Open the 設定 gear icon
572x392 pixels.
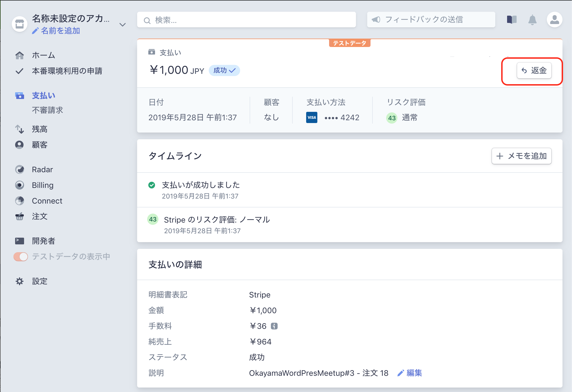[20, 281]
